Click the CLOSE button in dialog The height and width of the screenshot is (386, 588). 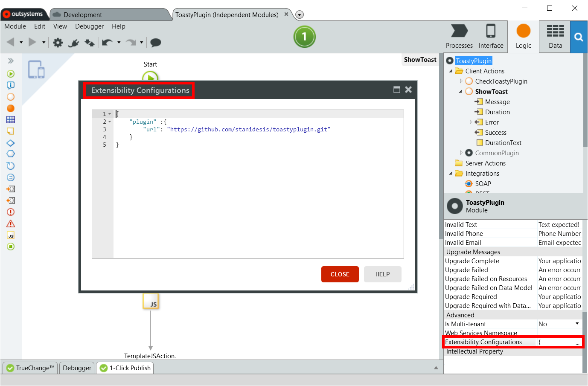click(x=340, y=274)
